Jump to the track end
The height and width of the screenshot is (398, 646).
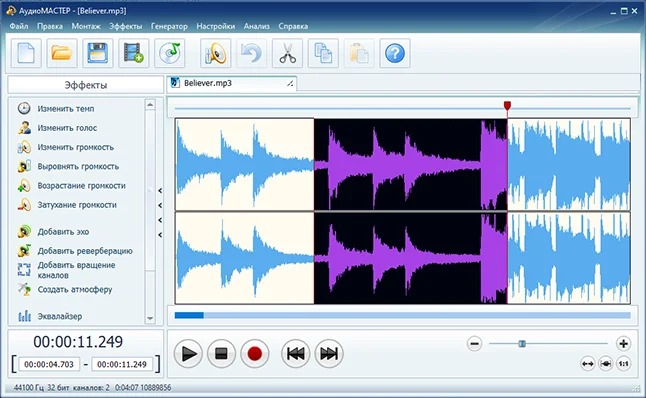(329, 354)
